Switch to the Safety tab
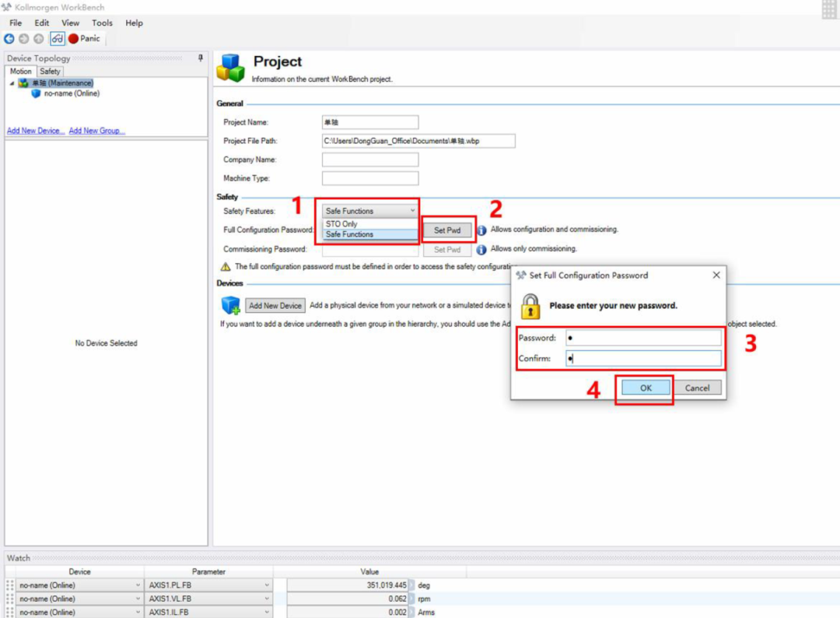 50,72
